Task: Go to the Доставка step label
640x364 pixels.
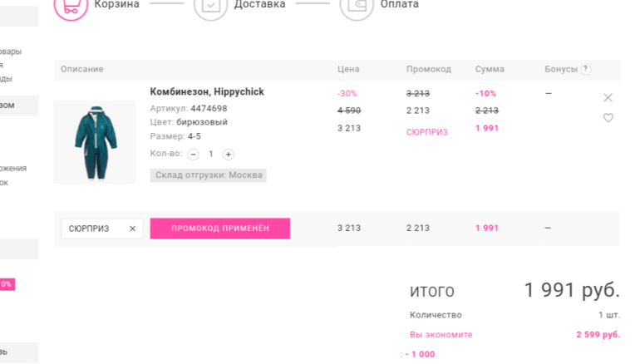Action: point(259,5)
